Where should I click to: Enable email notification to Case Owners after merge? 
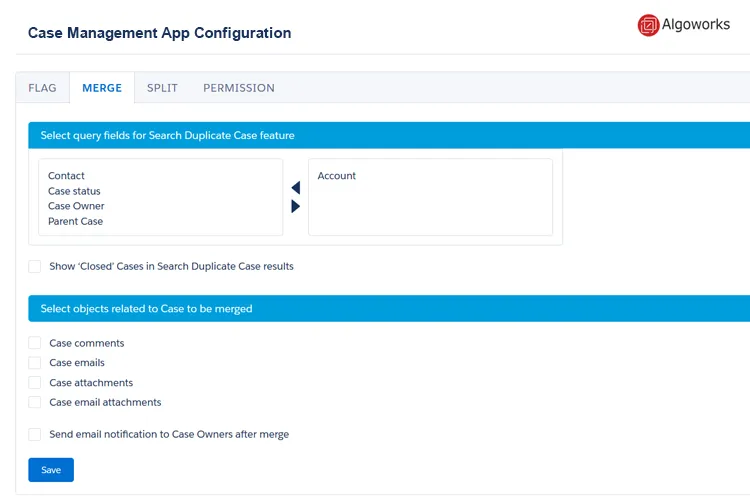click(34, 434)
